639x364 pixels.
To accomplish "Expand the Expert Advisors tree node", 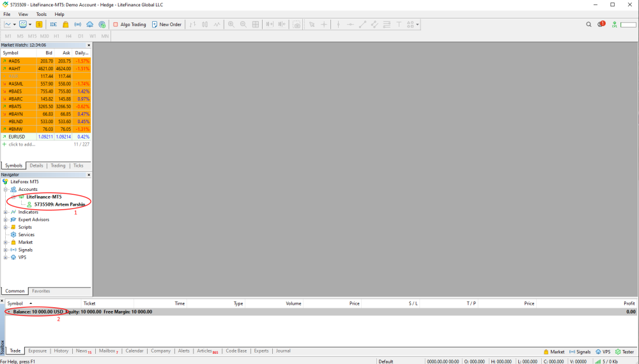I will point(6,220).
